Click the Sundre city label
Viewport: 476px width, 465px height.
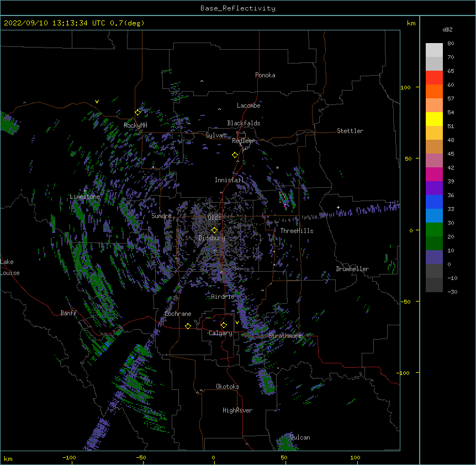161,216
